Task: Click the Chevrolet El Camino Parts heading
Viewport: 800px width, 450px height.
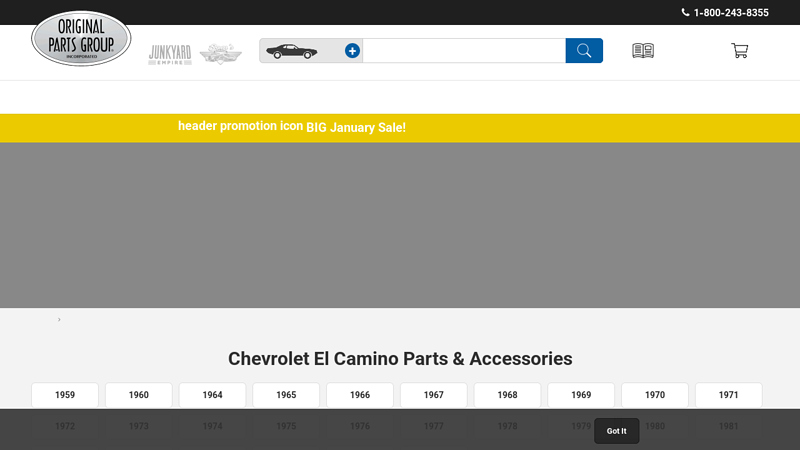Action: (x=400, y=359)
